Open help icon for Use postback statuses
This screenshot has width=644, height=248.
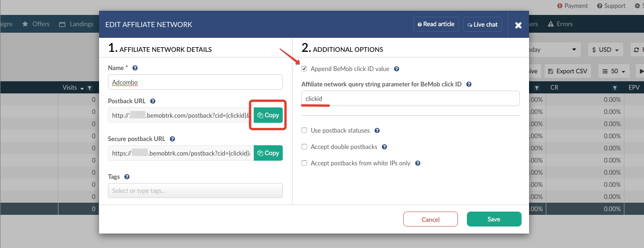tap(377, 131)
